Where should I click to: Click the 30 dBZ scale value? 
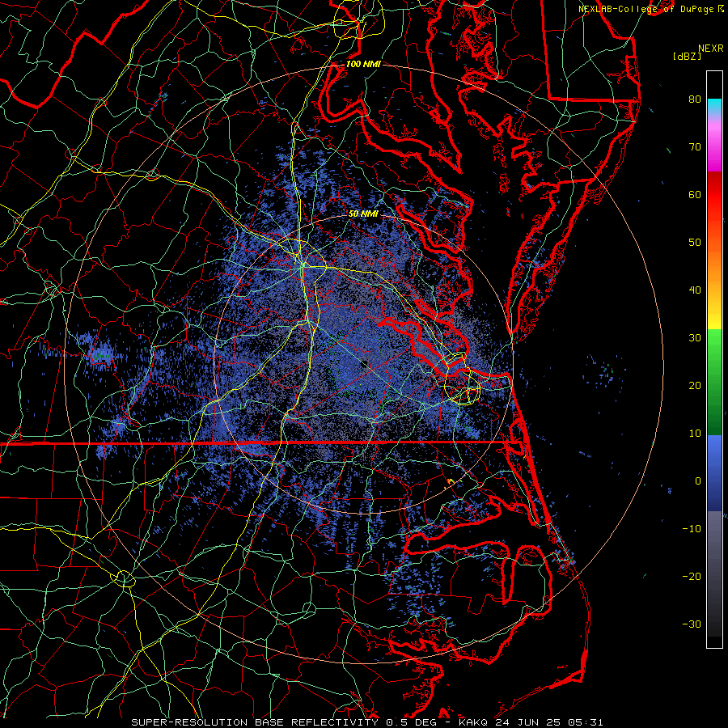point(695,338)
